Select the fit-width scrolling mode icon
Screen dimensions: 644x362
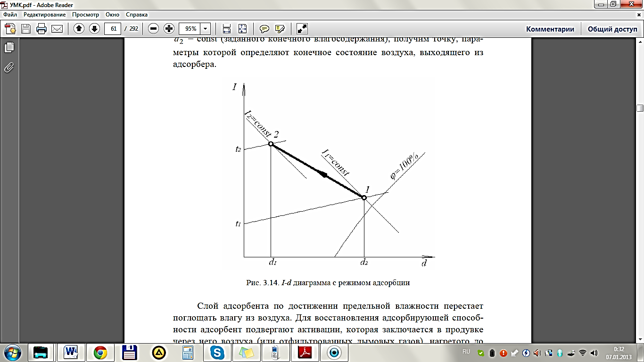pos(226,29)
